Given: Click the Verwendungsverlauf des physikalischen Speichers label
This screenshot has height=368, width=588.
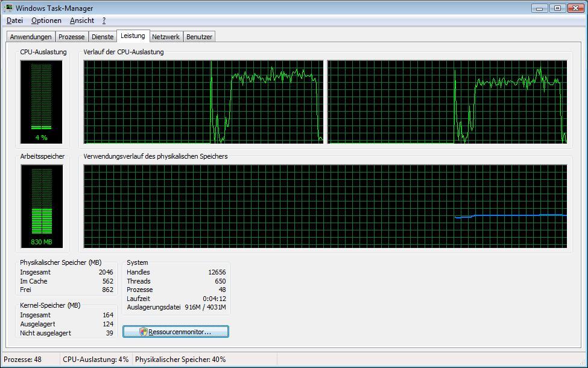Looking at the screenshot, I should (x=155, y=156).
